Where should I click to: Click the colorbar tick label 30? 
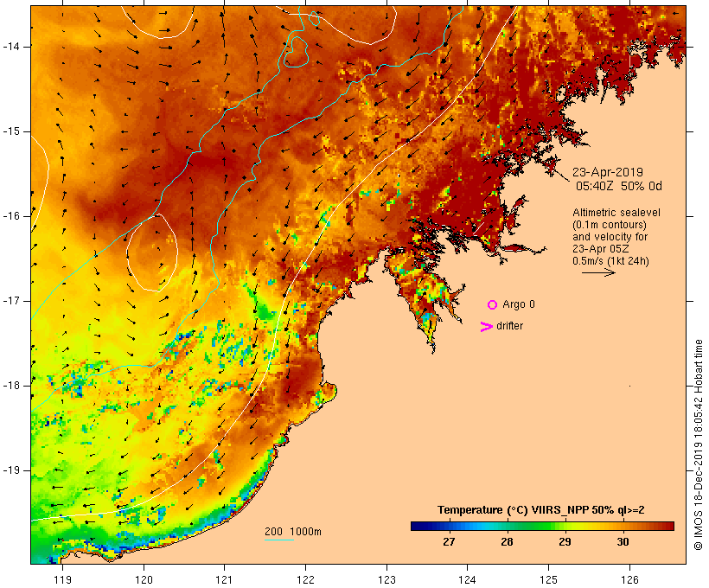pyautogui.click(x=623, y=542)
